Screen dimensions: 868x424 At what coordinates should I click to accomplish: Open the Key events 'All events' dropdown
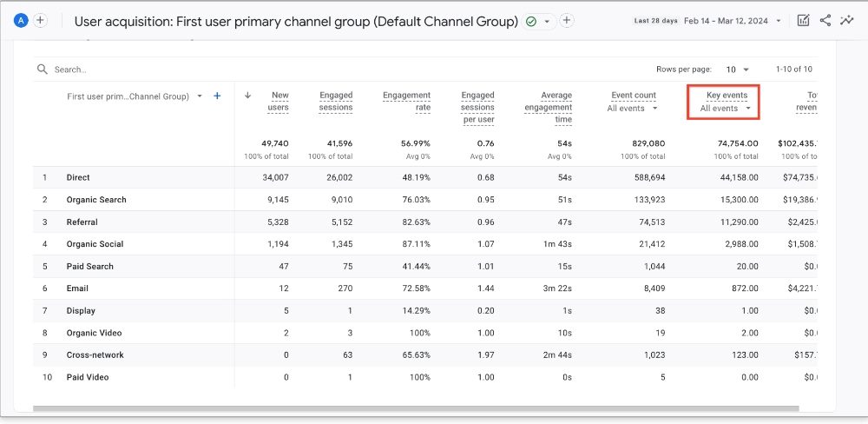[x=725, y=109]
